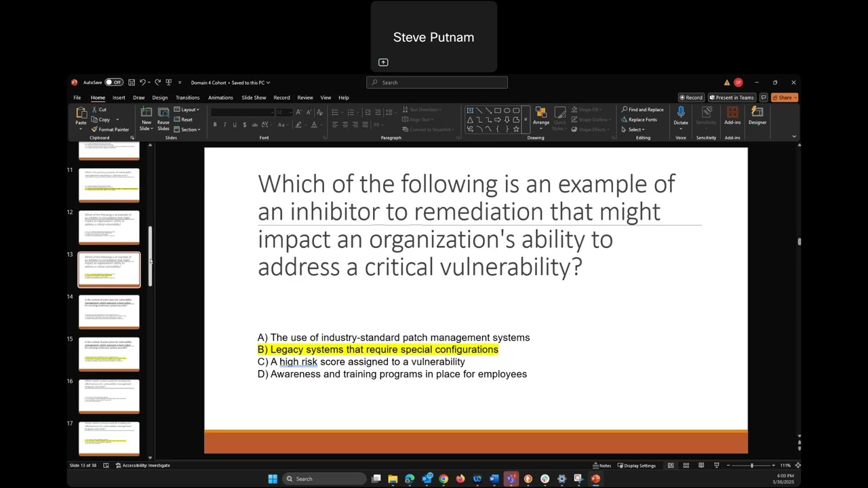Click the Replace Fonts command
The image size is (868, 488).
(639, 119)
